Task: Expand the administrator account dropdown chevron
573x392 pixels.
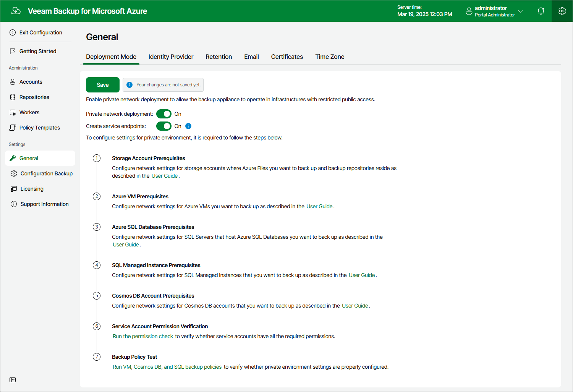Action: click(x=520, y=11)
